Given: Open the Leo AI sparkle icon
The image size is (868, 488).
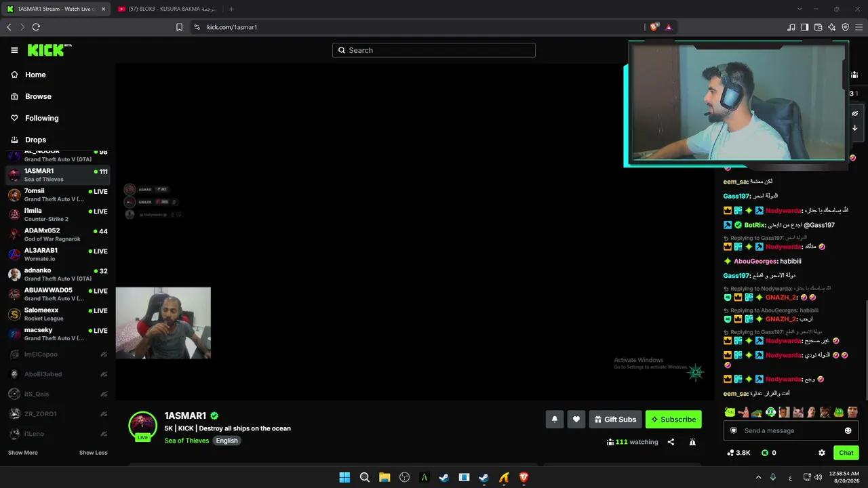Looking at the screenshot, I should (x=832, y=27).
